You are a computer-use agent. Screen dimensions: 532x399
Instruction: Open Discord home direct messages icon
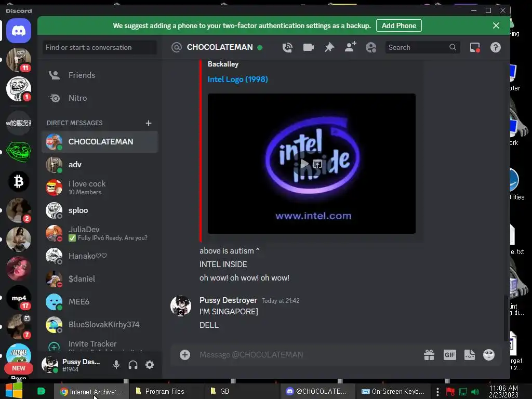coord(19,31)
